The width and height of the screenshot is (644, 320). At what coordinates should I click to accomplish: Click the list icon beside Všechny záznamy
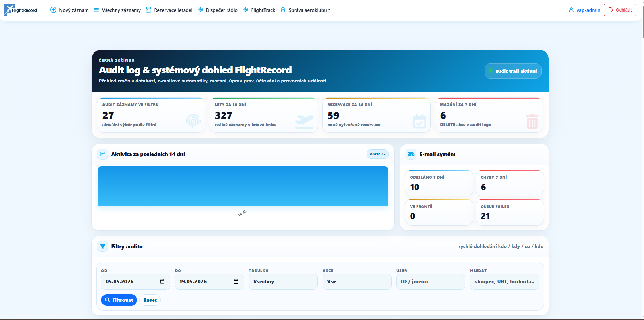point(96,10)
